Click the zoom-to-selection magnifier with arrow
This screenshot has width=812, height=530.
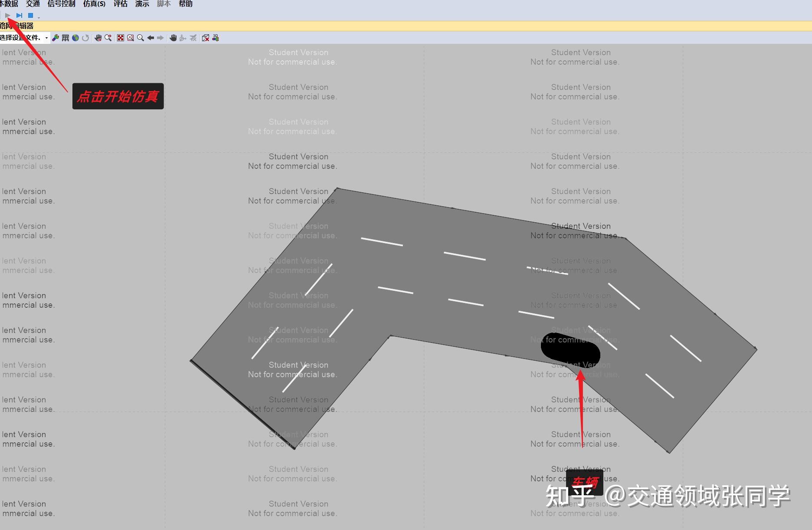coord(108,38)
